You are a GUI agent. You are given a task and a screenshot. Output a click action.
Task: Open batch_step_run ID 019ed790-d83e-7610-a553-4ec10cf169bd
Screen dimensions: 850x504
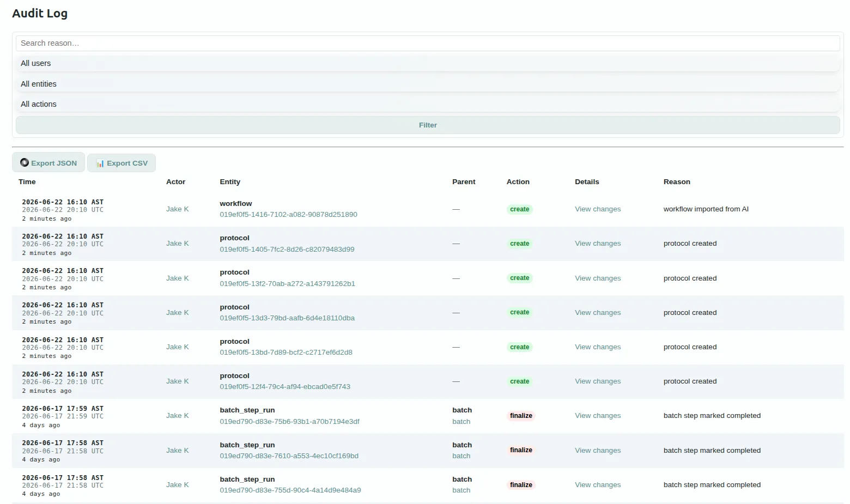click(289, 456)
